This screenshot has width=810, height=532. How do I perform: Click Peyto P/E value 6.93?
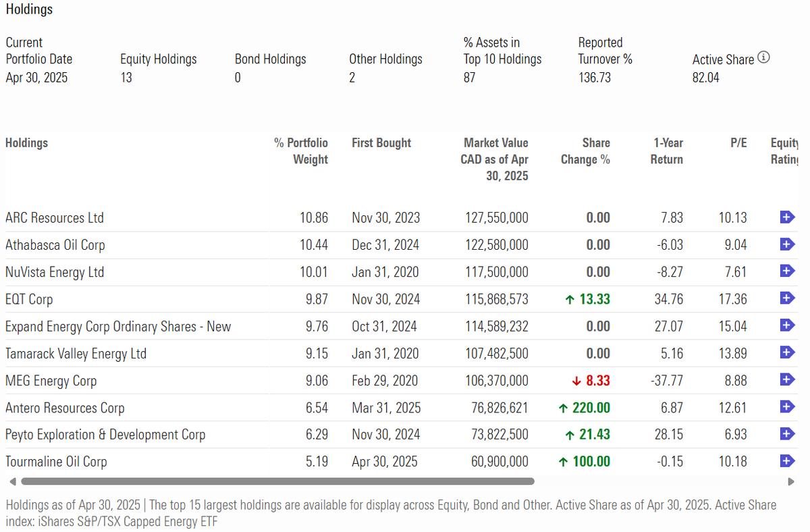tap(734, 435)
